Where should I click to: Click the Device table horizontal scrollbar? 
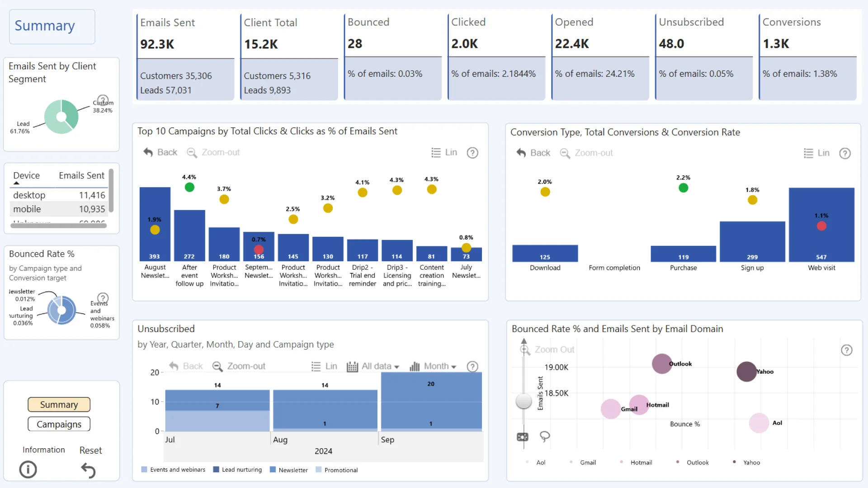click(x=59, y=225)
